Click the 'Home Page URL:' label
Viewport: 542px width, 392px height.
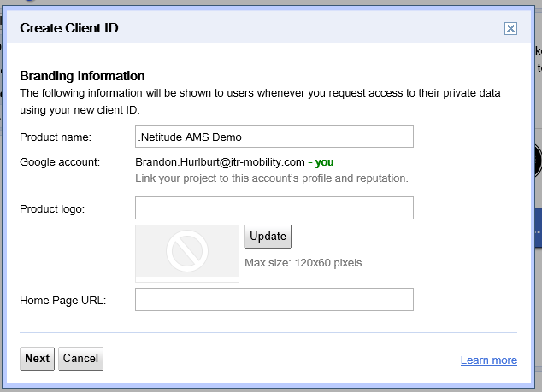(x=63, y=301)
